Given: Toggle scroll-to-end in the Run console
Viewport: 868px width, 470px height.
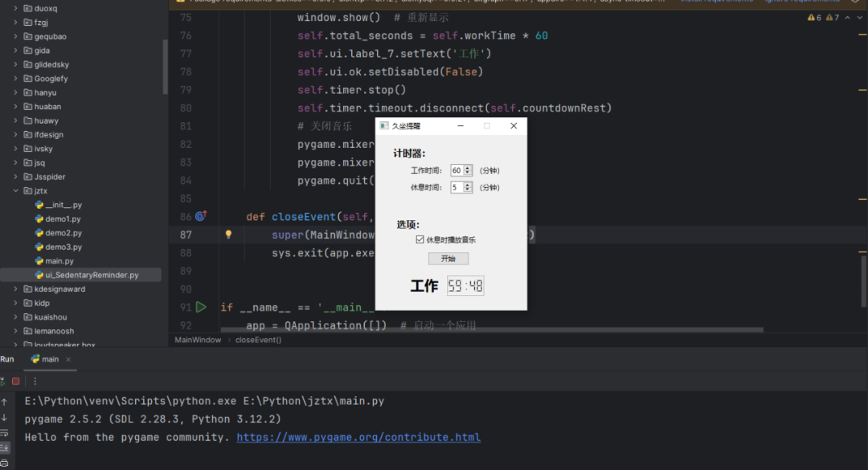Looking at the screenshot, I should click(5, 448).
